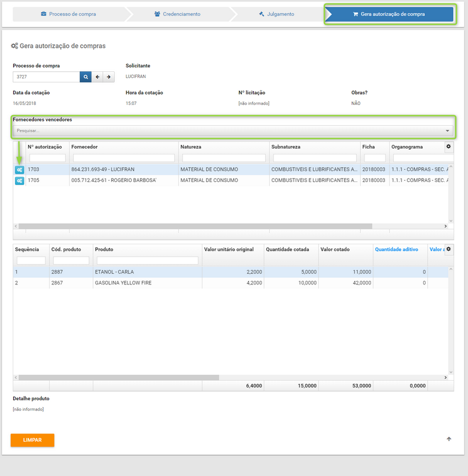This screenshot has height=476, width=468.
Task: Click Subnatureza column header
Action: (286, 147)
